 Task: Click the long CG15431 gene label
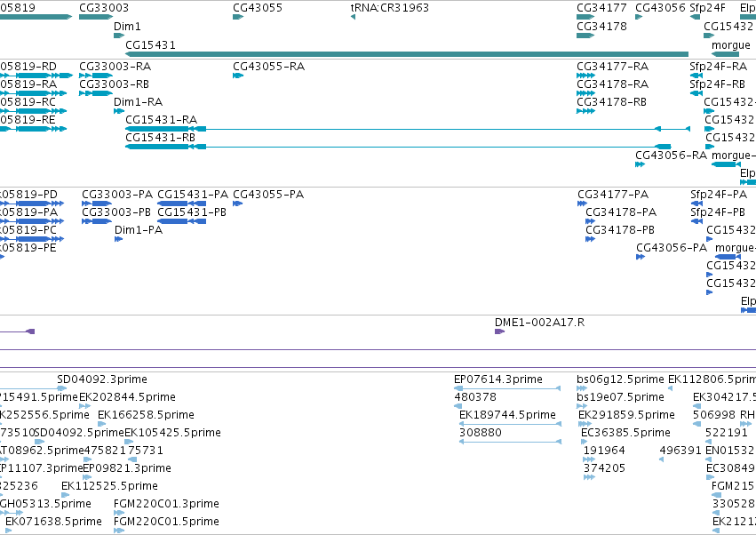tap(150, 44)
